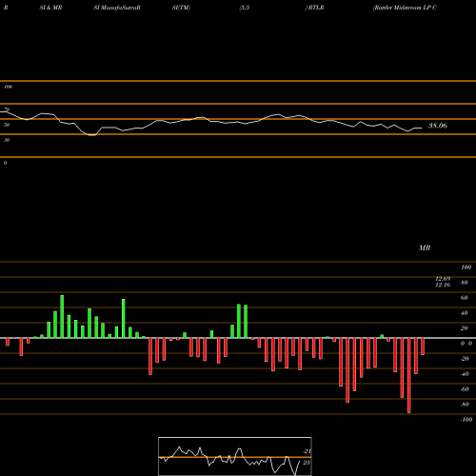476x476 pixels.
Task: Click the 'SI MunafaSutraR' header text
Action: pos(117,8)
